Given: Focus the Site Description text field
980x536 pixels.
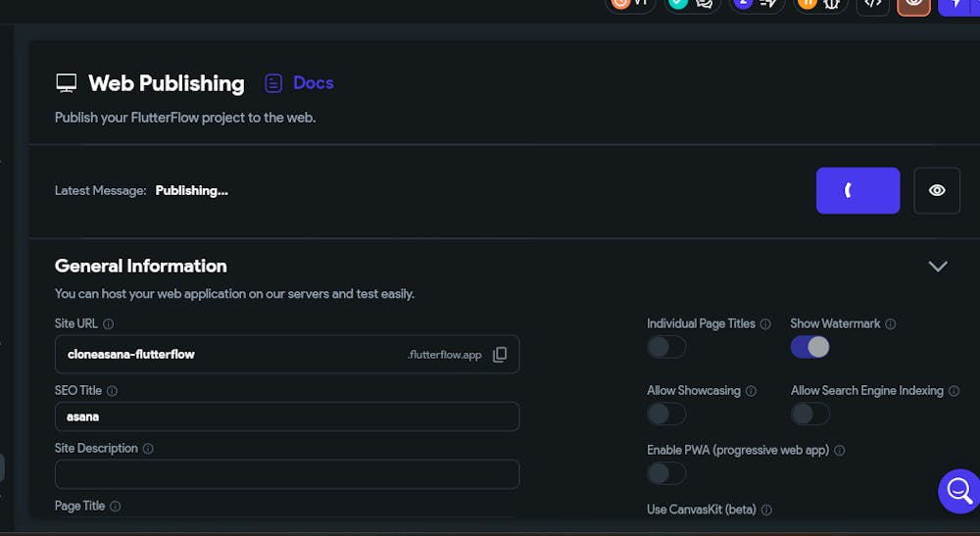Looking at the screenshot, I should point(286,474).
